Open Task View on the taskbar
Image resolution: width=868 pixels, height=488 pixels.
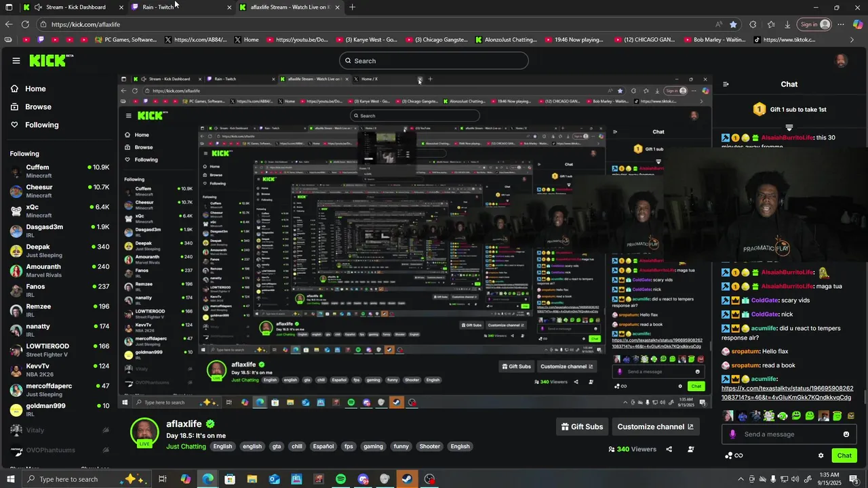[x=163, y=479]
